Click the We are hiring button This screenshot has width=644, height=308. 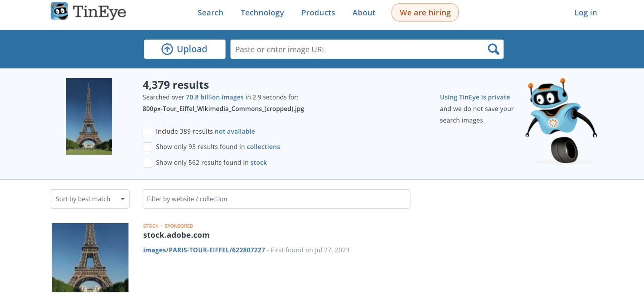click(x=425, y=13)
